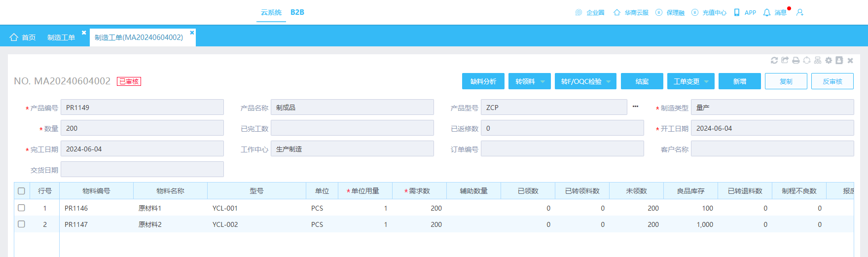
Task: Switch to 云系统 tab
Action: pyautogui.click(x=271, y=12)
